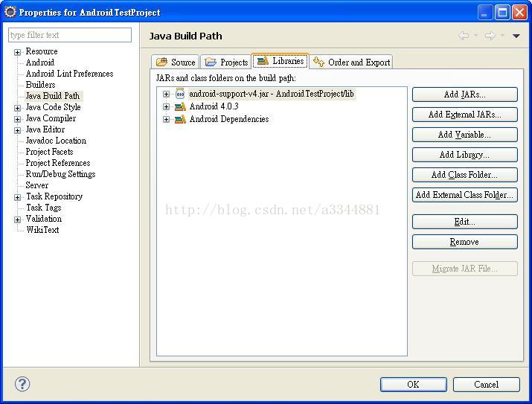Select Project References item

(x=58, y=163)
